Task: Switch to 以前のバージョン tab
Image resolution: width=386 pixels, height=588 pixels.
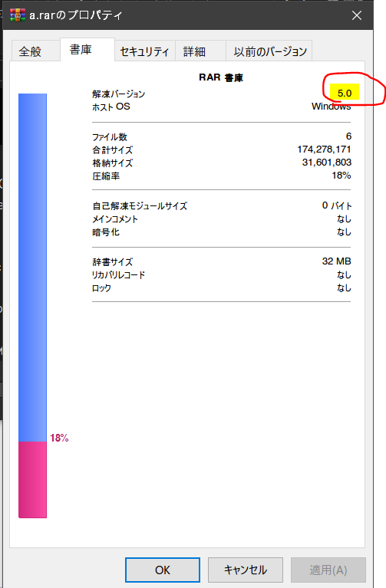Action: pos(270,51)
